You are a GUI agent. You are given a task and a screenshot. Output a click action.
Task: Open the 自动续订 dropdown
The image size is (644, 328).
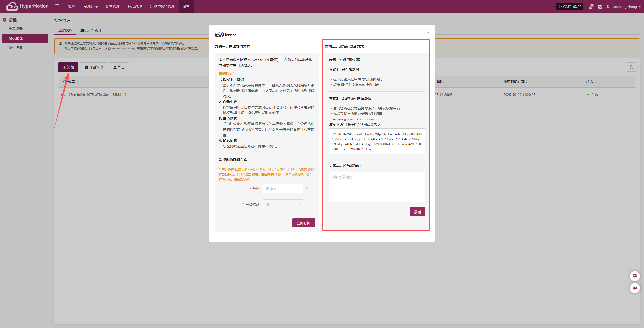coord(283,204)
